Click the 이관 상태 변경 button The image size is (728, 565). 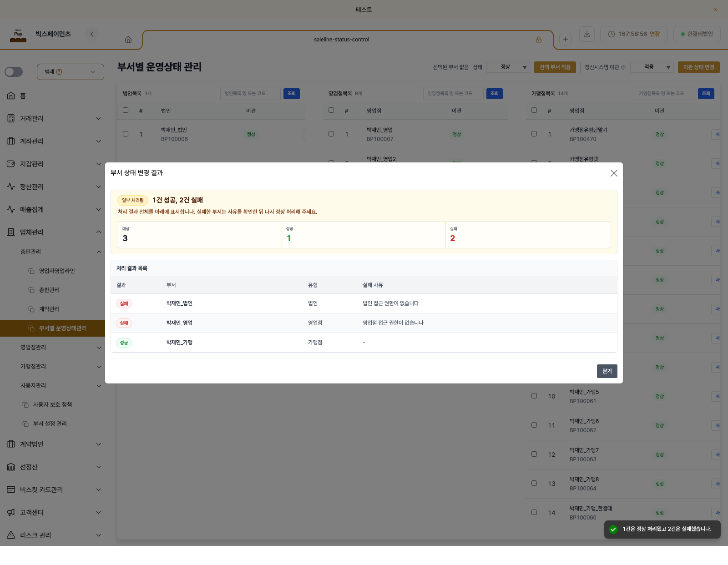698,67
